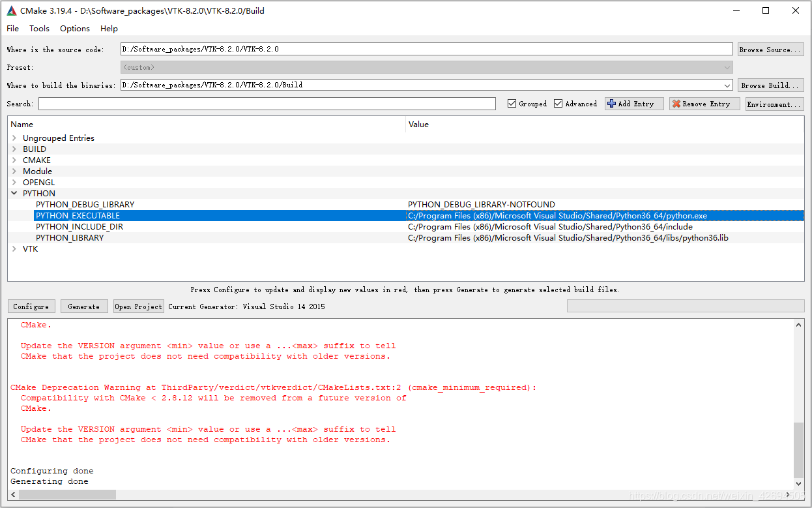The image size is (812, 508).
Task: Open the File menu
Action: [13, 29]
